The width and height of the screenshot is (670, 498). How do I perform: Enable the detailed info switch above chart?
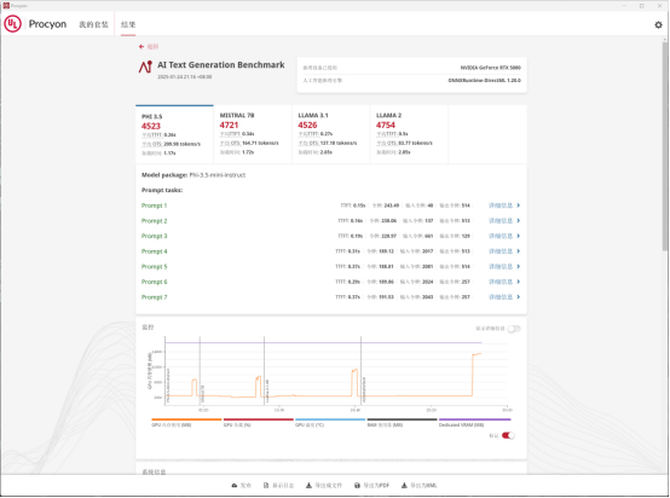tap(513, 328)
